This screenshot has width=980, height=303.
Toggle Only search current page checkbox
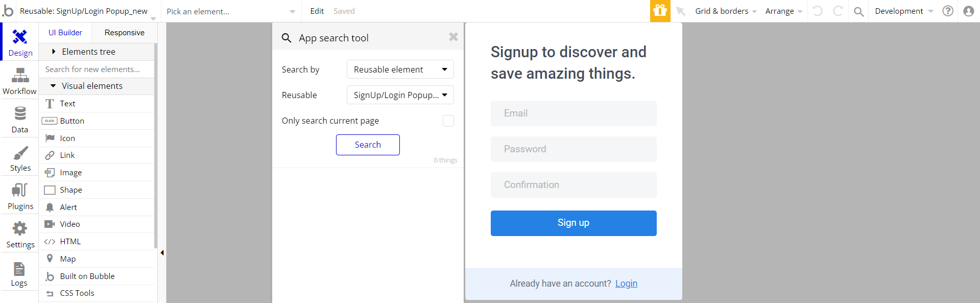[x=448, y=121]
